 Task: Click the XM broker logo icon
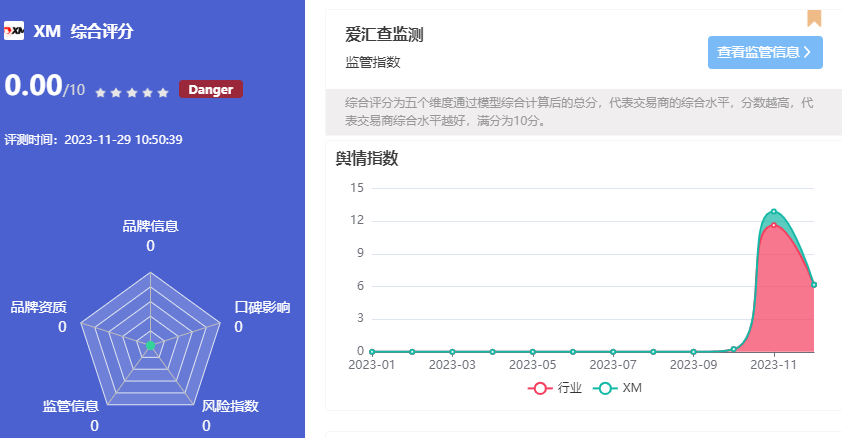pos(14,31)
